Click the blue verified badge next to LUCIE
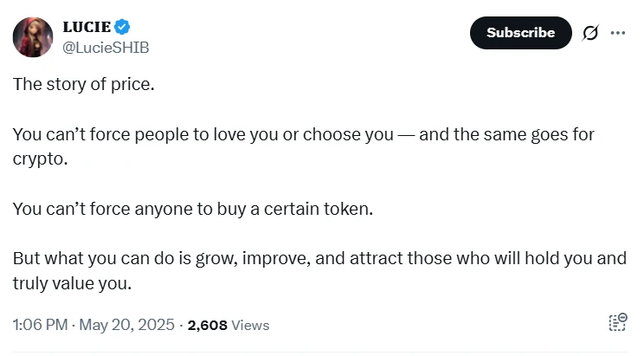644x356 pixels. pyautogui.click(x=122, y=28)
